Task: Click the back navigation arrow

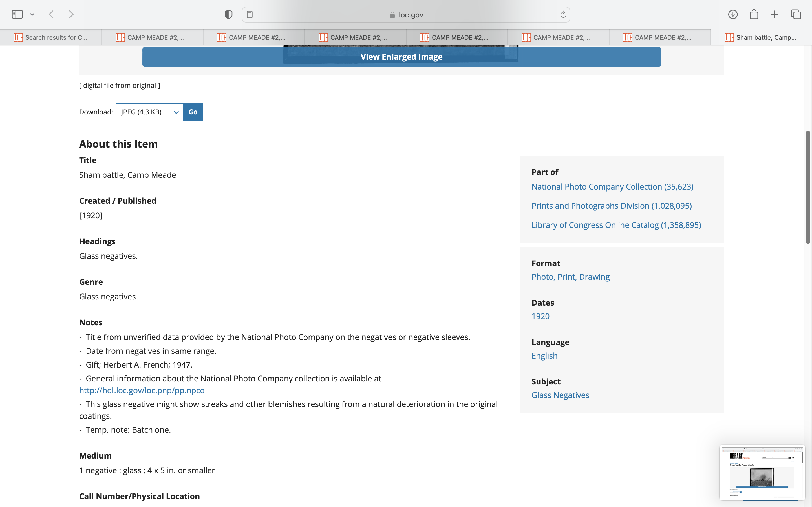Action: click(x=51, y=14)
